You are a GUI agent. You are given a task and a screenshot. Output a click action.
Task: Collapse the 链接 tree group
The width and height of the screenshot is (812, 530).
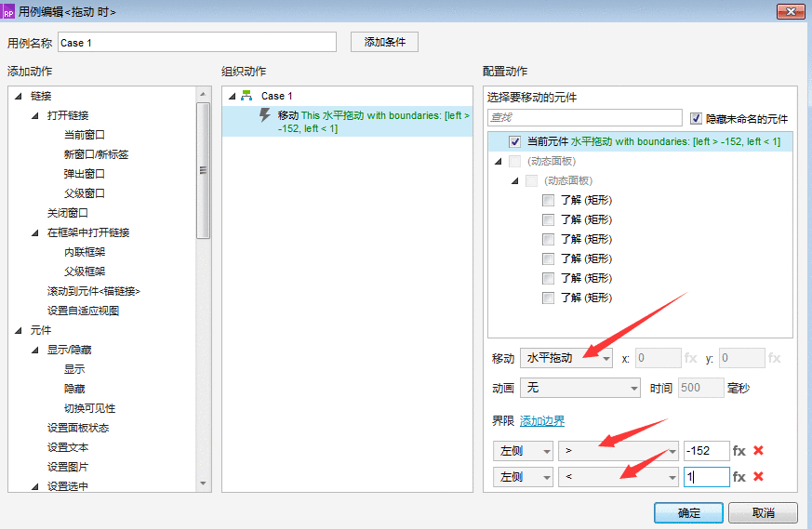click(x=19, y=97)
